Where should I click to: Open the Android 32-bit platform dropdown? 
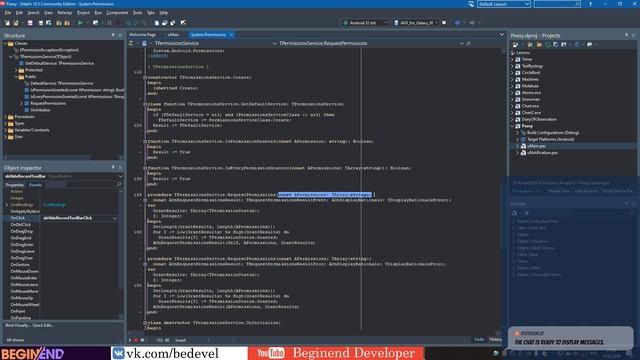pyautogui.click(x=385, y=23)
